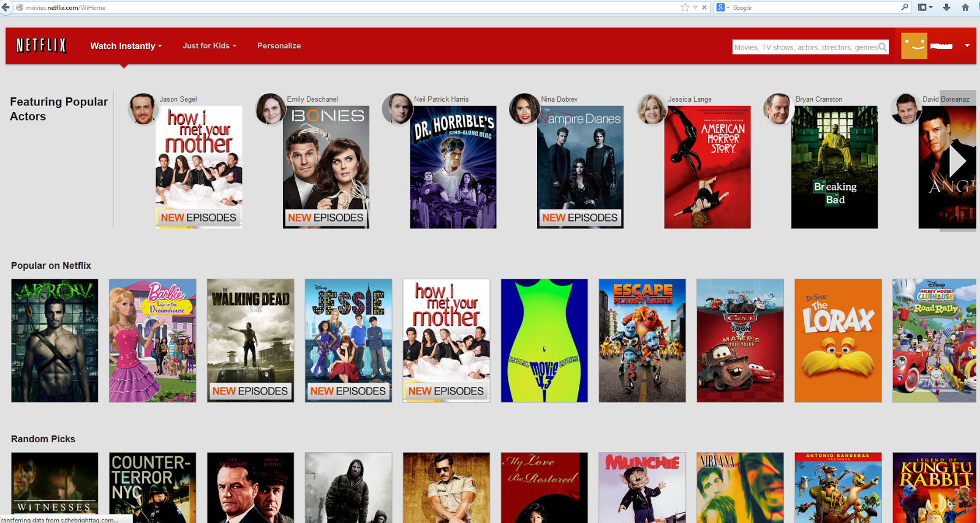This screenshot has width=980, height=523.
Task: Click the magnifier icon in Netflix search
Action: [x=883, y=47]
